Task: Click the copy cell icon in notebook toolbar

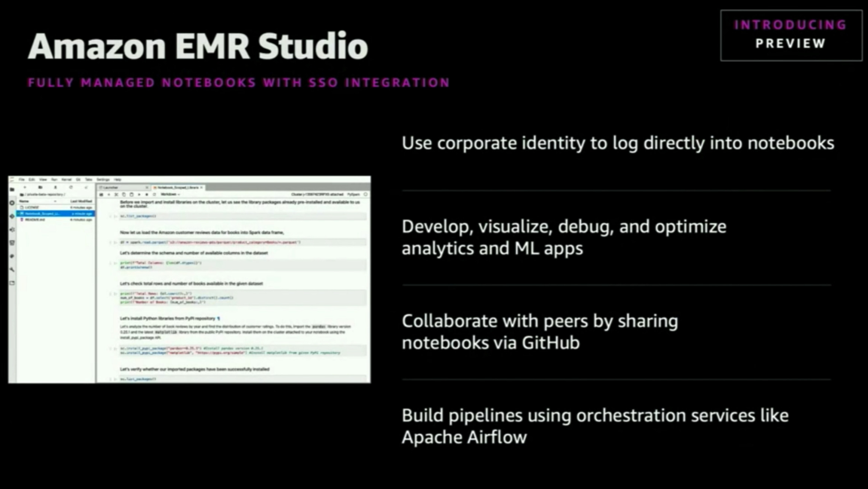Action: click(x=123, y=194)
